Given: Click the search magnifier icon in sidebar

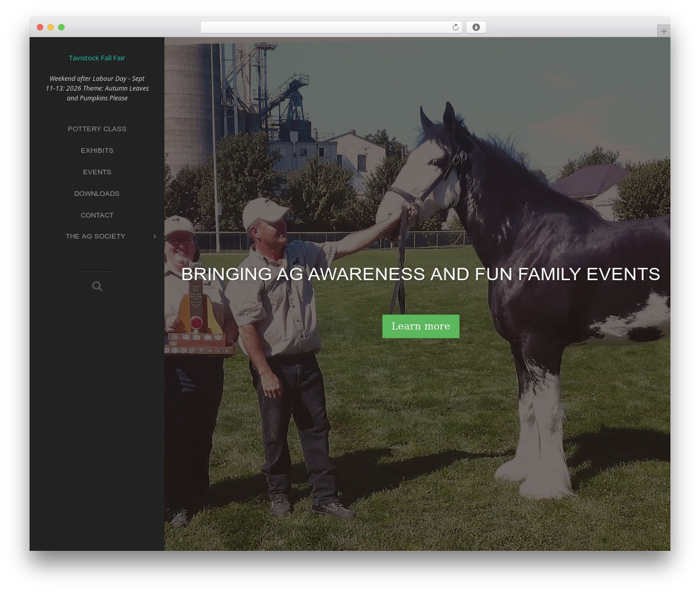Looking at the screenshot, I should click(97, 286).
